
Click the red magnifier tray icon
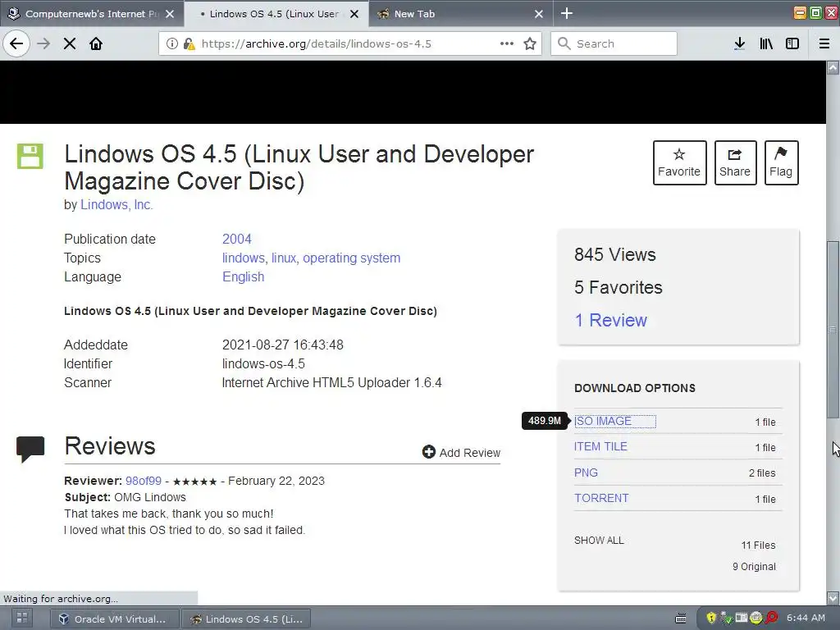[x=771, y=619]
